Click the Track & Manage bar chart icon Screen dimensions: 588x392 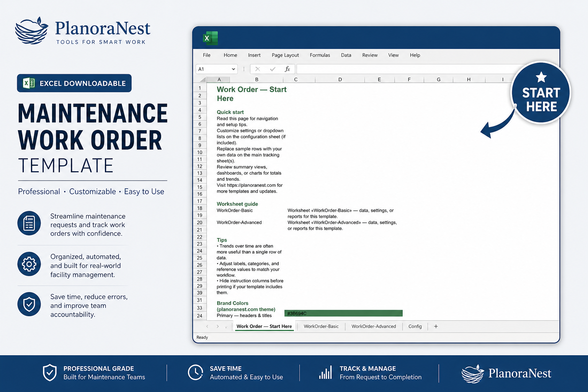click(326, 372)
